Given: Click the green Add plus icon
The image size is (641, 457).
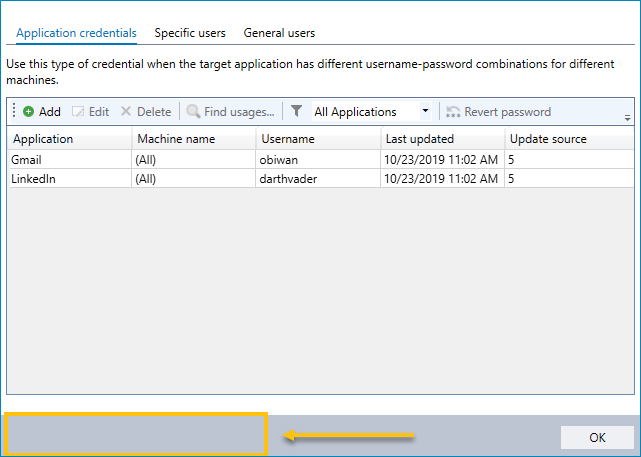Looking at the screenshot, I should coord(28,111).
